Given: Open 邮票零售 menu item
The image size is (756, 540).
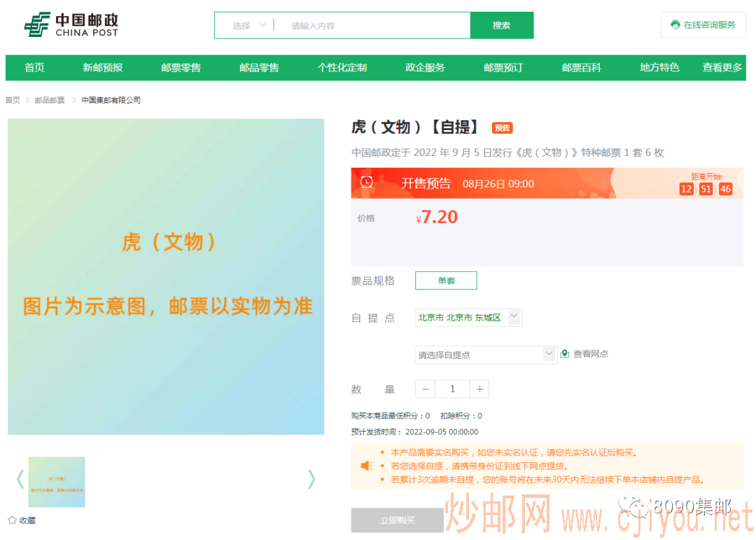Looking at the screenshot, I should click(x=181, y=67).
